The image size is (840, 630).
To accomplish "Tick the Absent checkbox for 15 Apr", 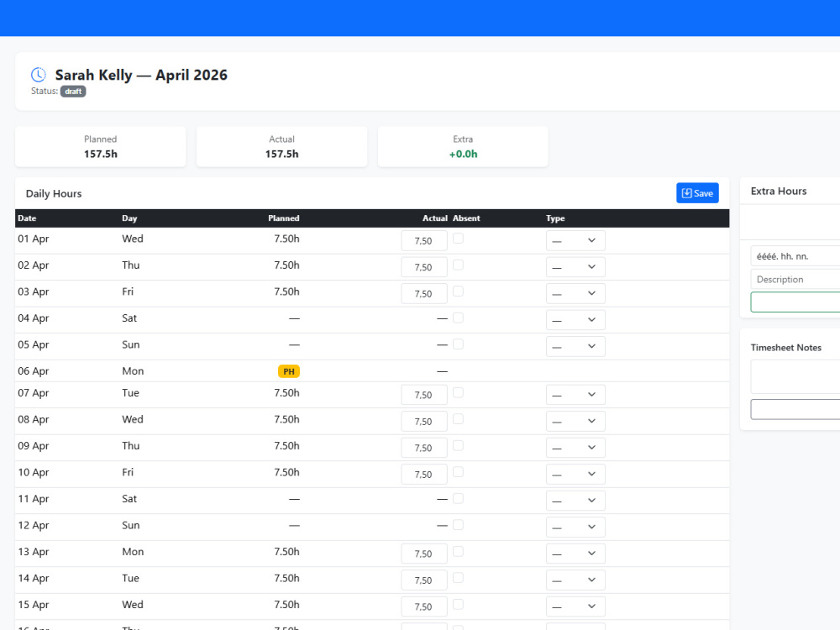I will click(458, 604).
